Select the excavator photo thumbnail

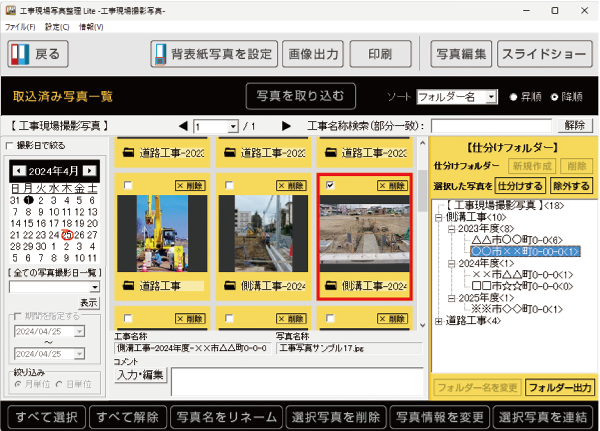162,233
